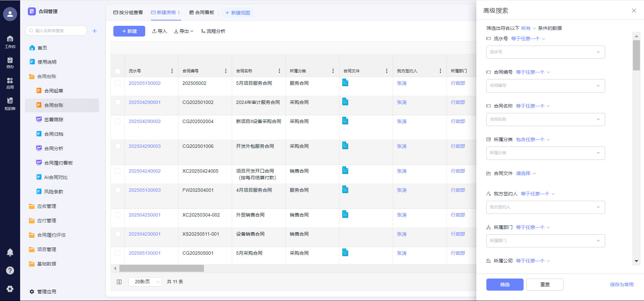
Task: Close the 高级搜索 panel
Action: coord(634,11)
